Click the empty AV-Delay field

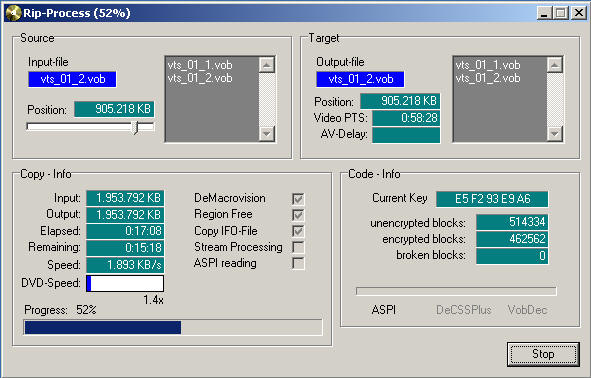click(406, 135)
